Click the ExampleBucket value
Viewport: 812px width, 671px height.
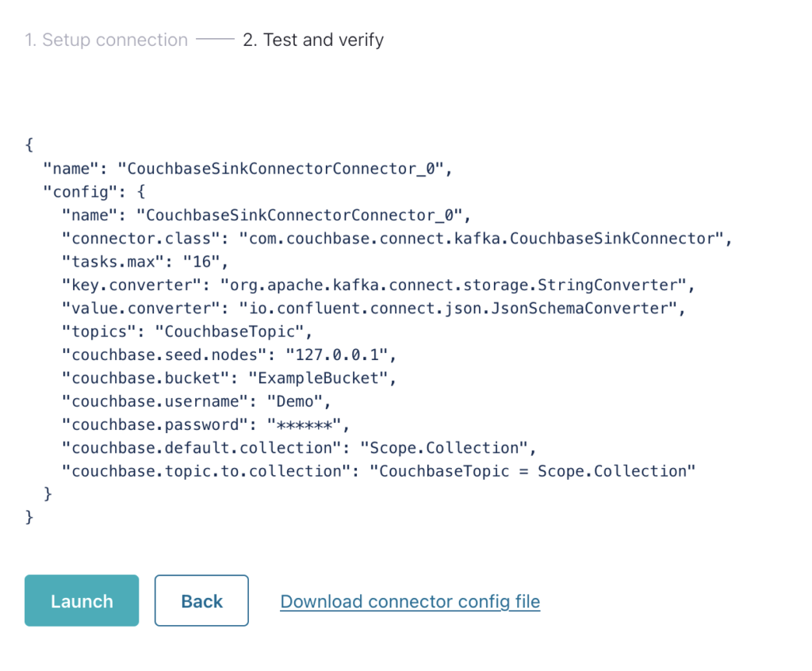pos(318,378)
